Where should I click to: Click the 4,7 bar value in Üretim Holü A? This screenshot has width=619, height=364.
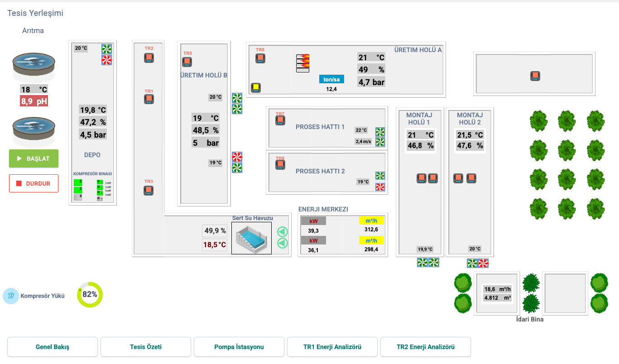pyautogui.click(x=371, y=82)
